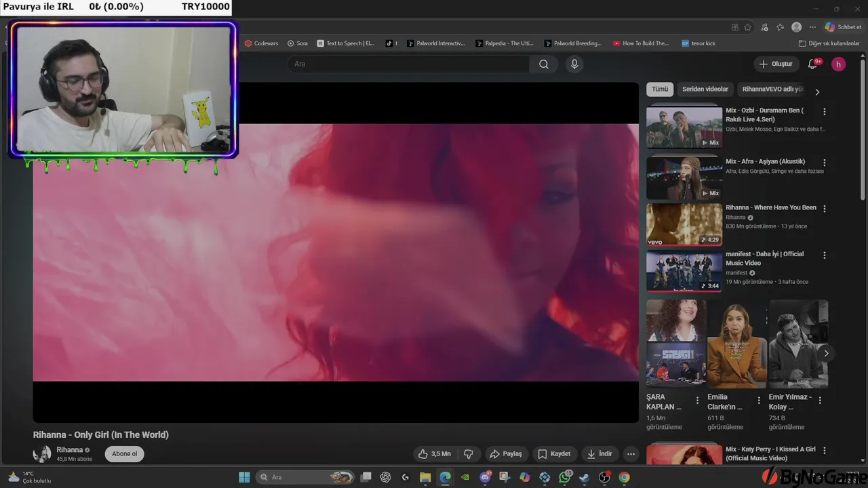Open OBS Studio from the taskbar

point(604,477)
